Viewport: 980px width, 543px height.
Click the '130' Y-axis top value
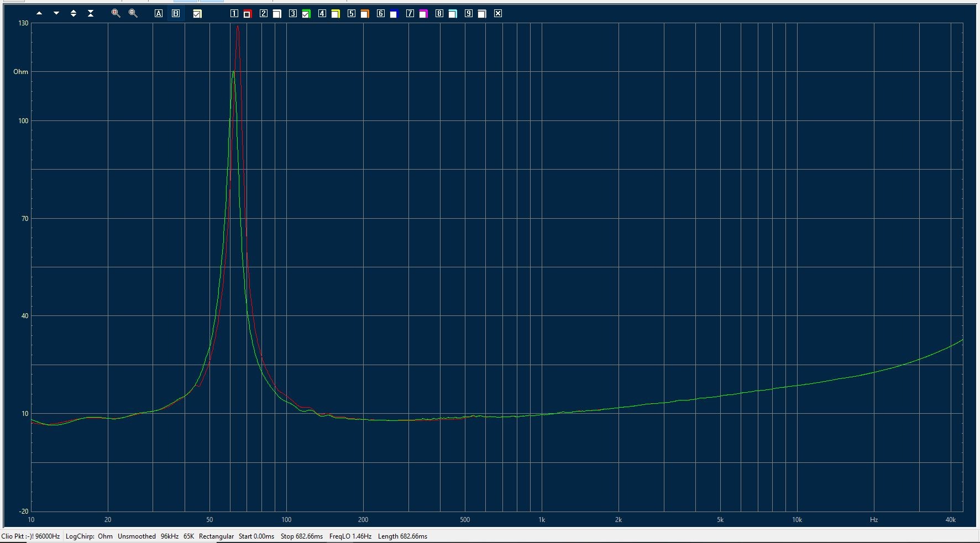coord(23,23)
